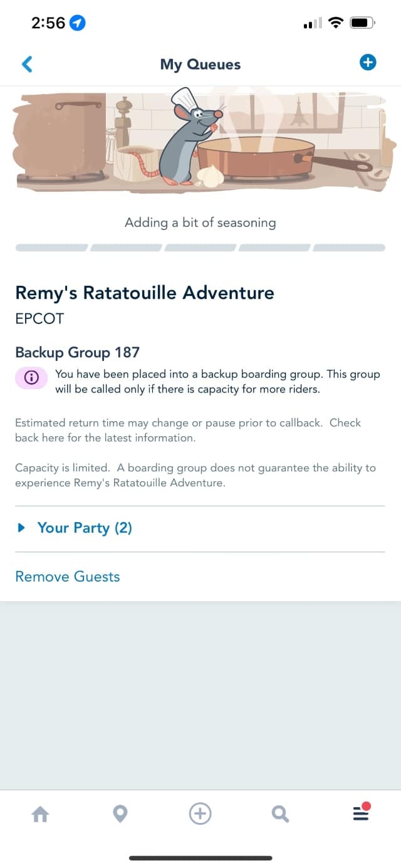Open the Home tab icon
This screenshot has height=868, width=401.
[x=40, y=814]
